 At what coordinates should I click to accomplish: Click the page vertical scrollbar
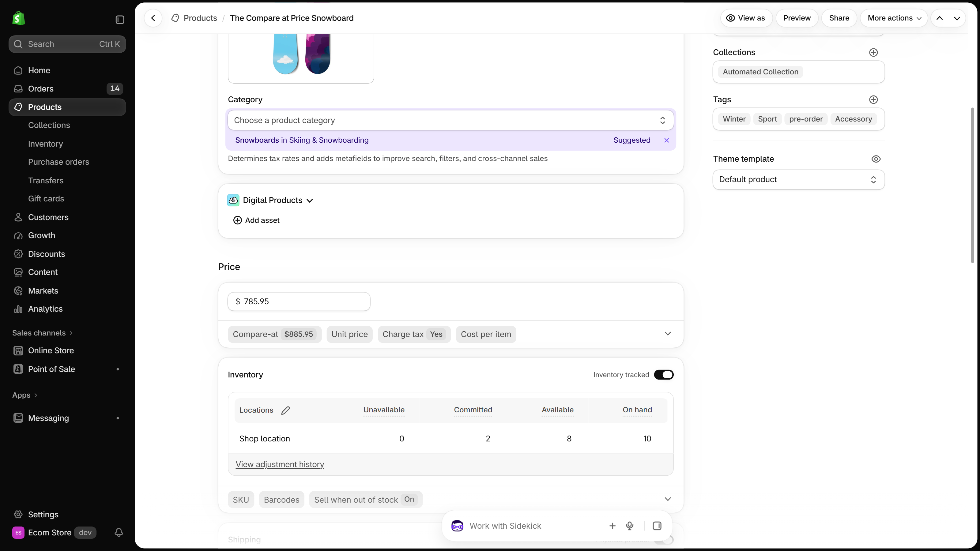pos(972,185)
